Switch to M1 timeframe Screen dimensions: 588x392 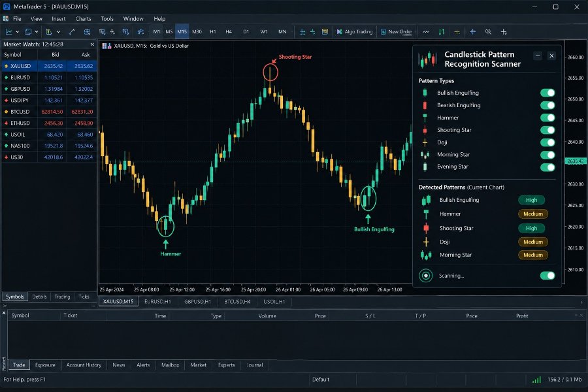tap(156, 32)
